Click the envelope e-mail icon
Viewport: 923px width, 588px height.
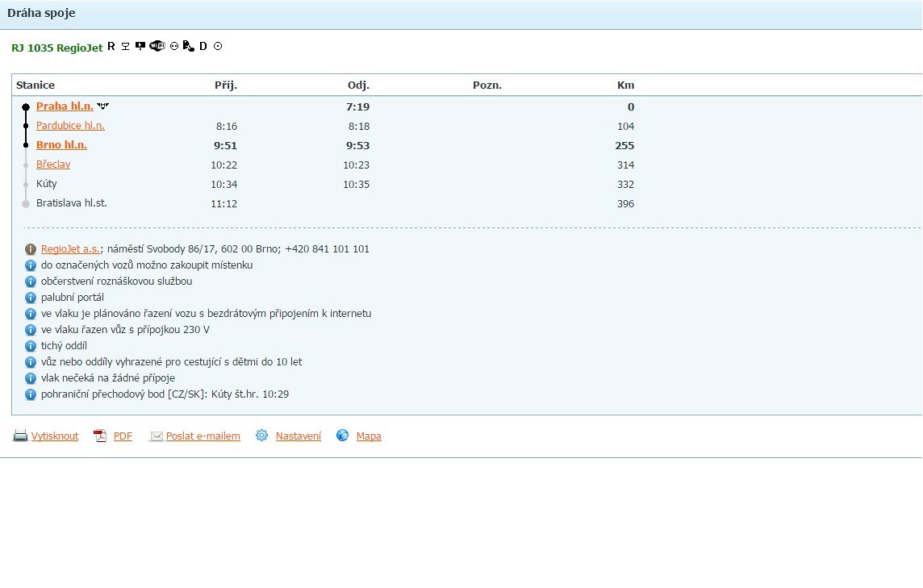click(156, 436)
